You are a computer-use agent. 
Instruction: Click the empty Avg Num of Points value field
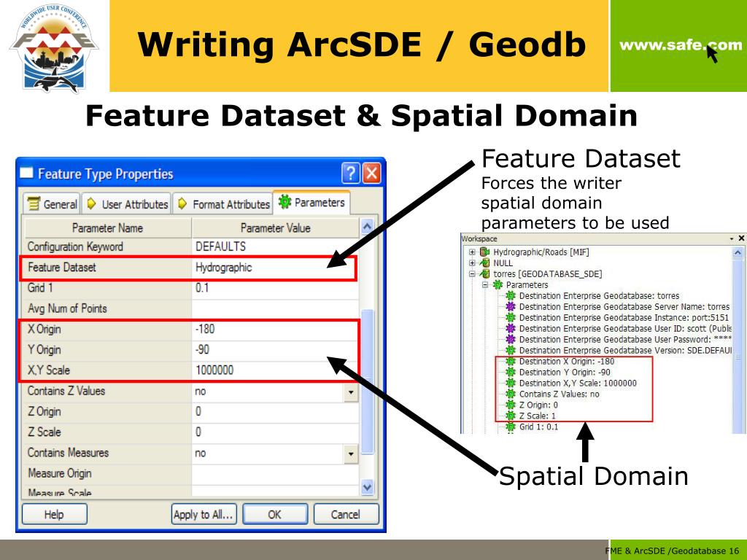click(275, 308)
